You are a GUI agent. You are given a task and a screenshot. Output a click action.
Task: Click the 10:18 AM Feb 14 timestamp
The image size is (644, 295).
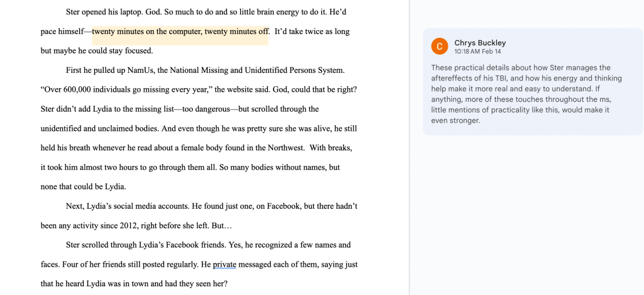(x=477, y=52)
